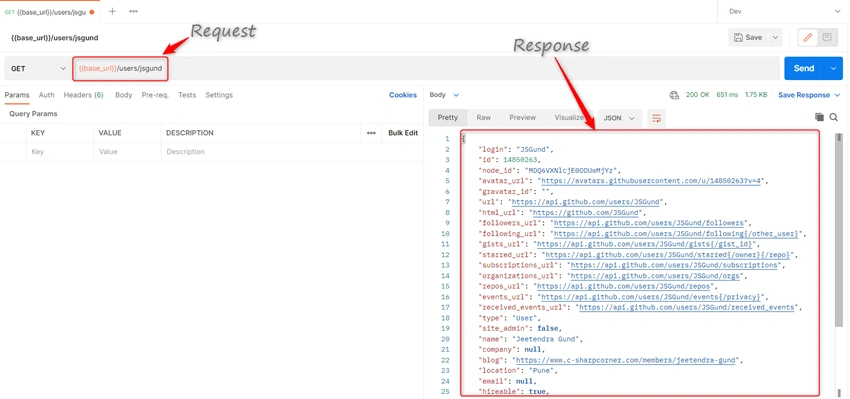Change the JSON format dropdown
This screenshot has height=399, width=850.
(x=619, y=118)
